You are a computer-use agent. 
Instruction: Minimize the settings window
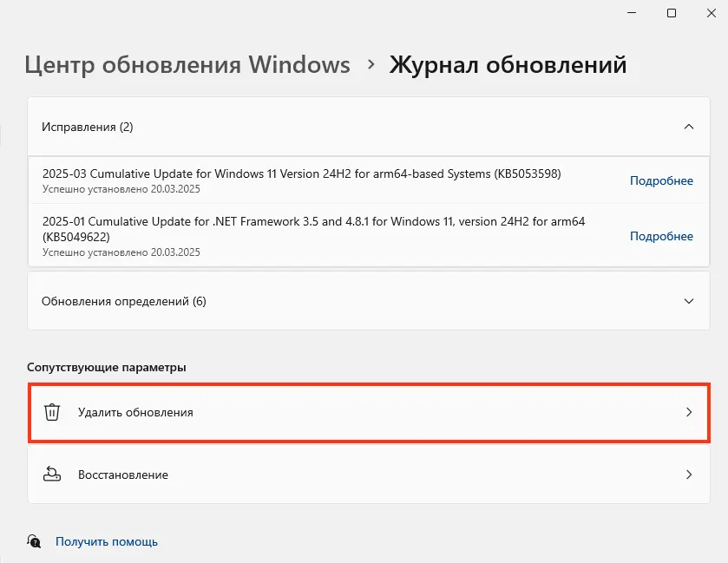(x=632, y=13)
